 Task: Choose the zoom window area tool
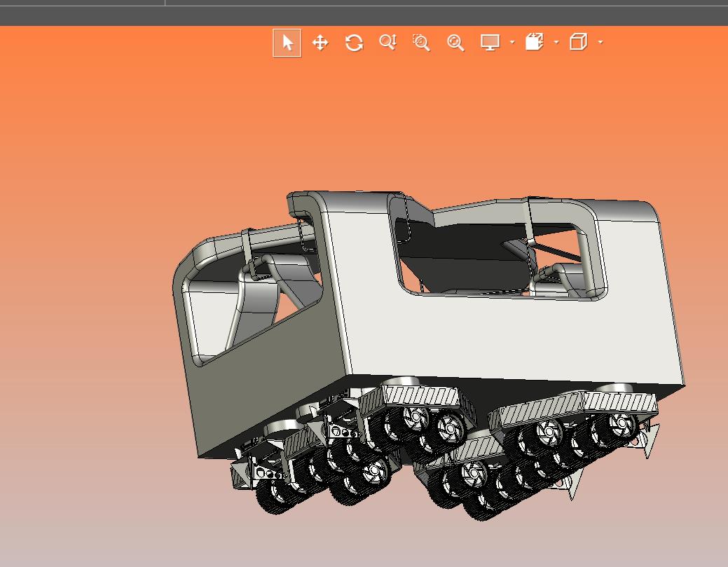click(x=422, y=42)
